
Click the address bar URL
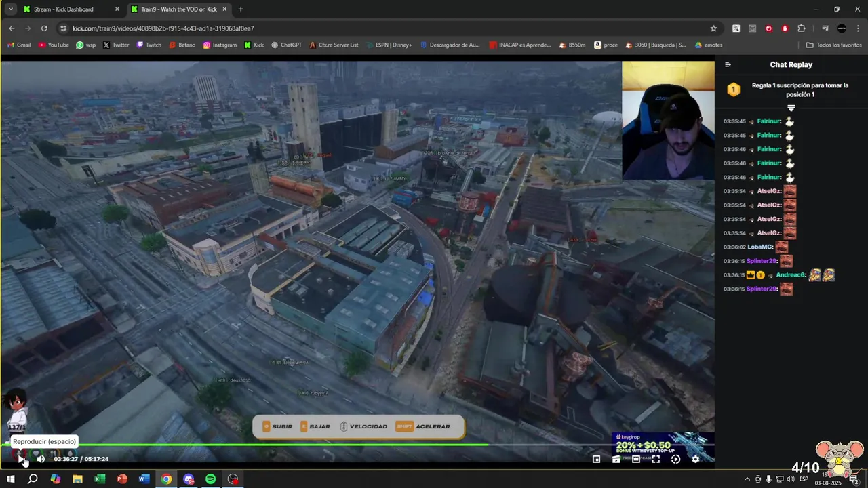pyautogui.click(x=163, y=28)
